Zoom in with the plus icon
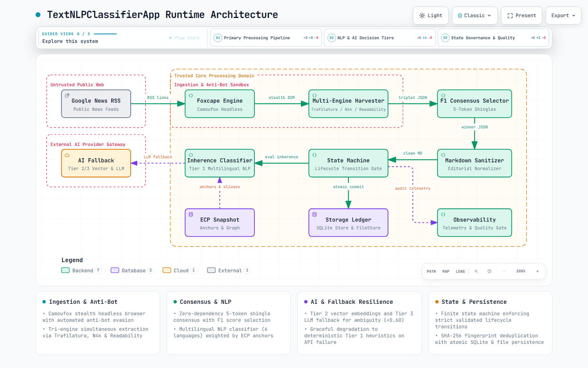The image size is (588, 368). (537, 272)
